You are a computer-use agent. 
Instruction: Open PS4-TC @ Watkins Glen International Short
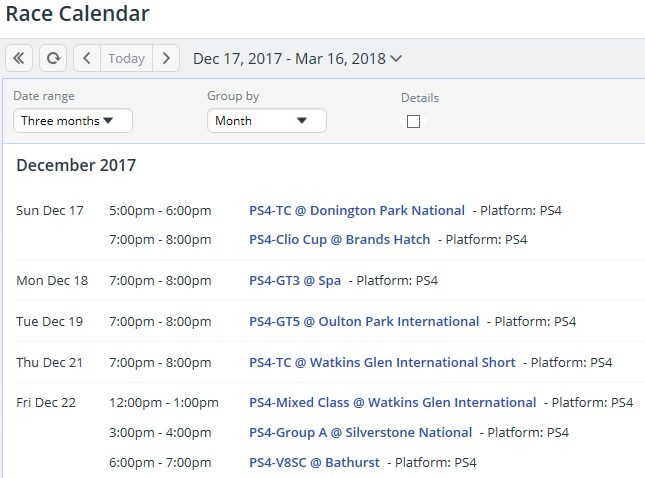[382, 362]
